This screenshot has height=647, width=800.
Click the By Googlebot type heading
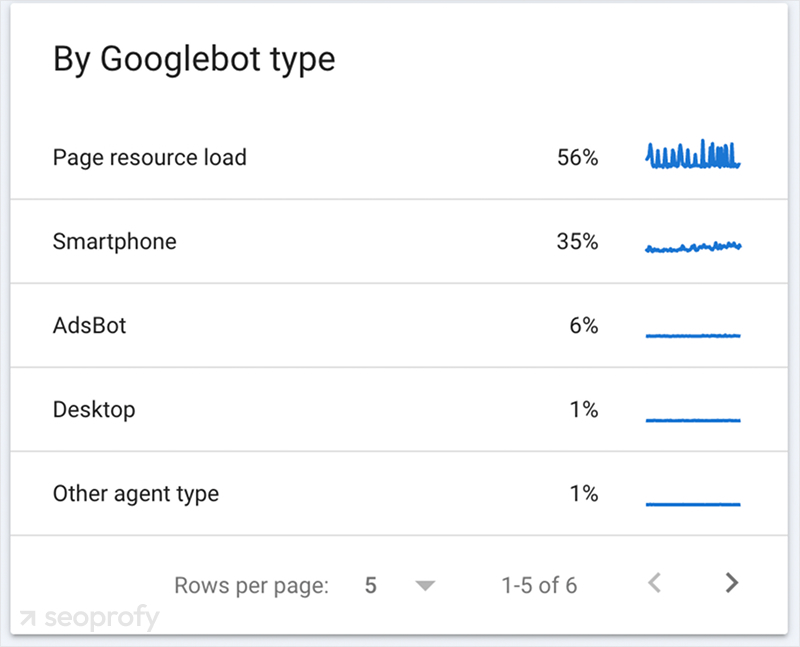pos(194,58)
